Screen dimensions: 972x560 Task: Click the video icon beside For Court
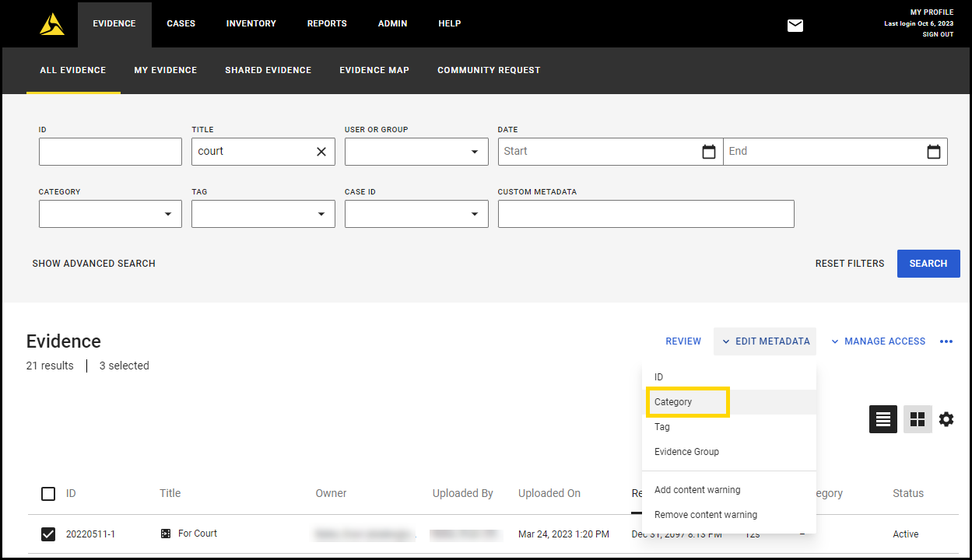166,534
